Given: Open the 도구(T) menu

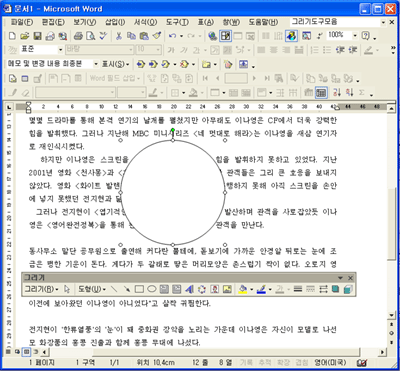Looking at the screenshot, I should 177,22.
